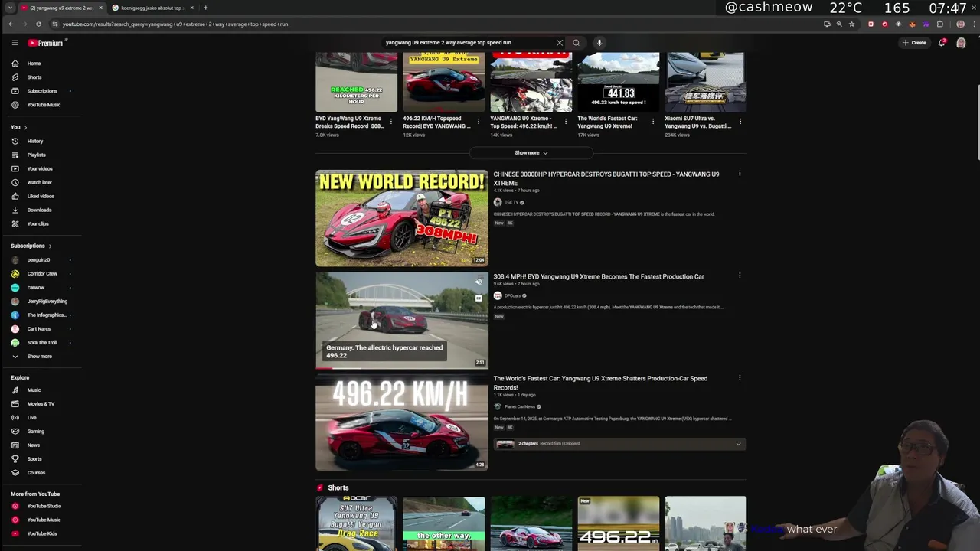Screen dimensions: 980x551
Task: Open more options for the CHINESE 3000BHP HYPERCAR video
Action: click(740, 174)
